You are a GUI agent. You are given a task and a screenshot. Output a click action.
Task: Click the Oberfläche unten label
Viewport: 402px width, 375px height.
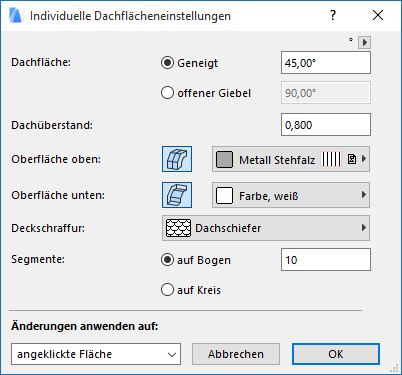click(x=58, y=195)
